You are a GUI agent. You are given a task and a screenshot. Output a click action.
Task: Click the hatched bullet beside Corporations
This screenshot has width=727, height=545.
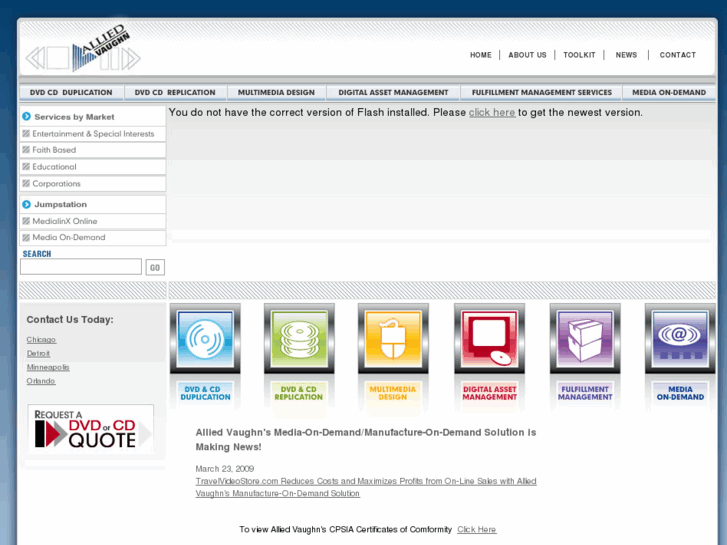tap(26, 183)
